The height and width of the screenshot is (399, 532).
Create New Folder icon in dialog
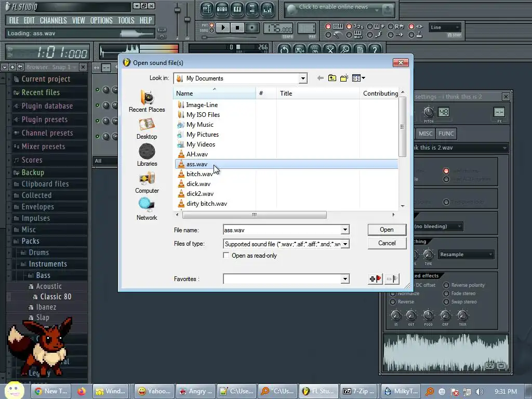344,78
